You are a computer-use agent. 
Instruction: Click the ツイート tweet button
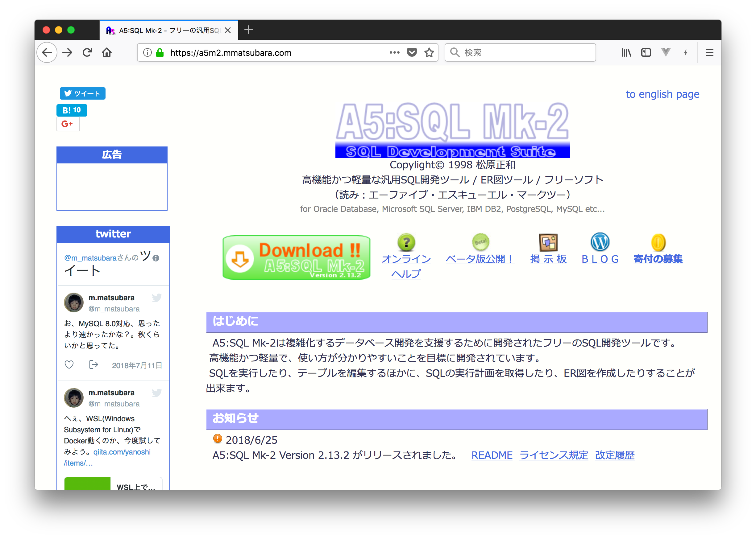[82, 93]
